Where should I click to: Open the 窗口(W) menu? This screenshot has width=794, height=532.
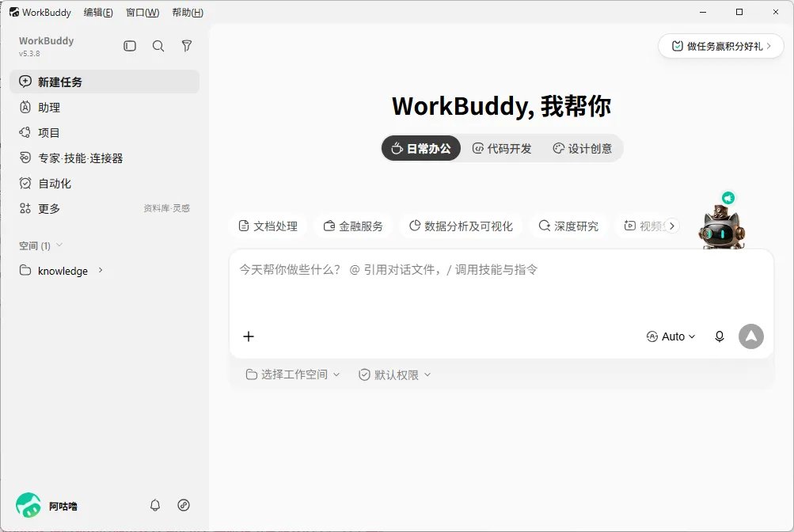click(x=142, y=12)
